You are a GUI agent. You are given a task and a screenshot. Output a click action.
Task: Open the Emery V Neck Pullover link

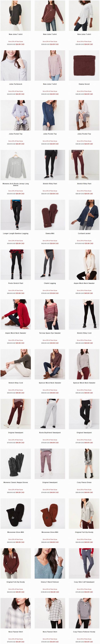tap(50, 582)
